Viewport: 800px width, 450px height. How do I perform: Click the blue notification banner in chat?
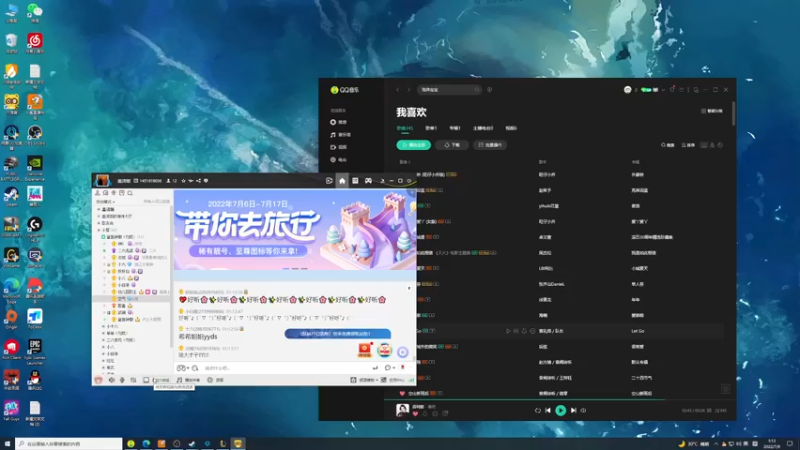coord(338,334)
